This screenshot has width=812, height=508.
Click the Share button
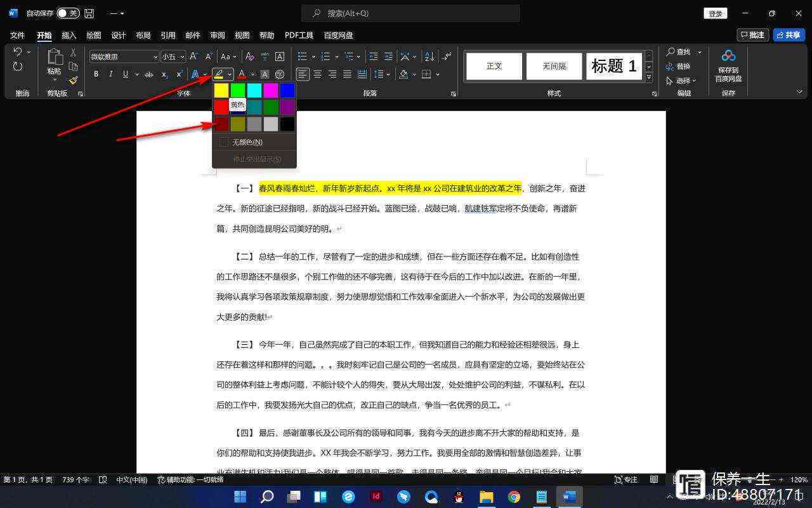(x=789, y=35)
